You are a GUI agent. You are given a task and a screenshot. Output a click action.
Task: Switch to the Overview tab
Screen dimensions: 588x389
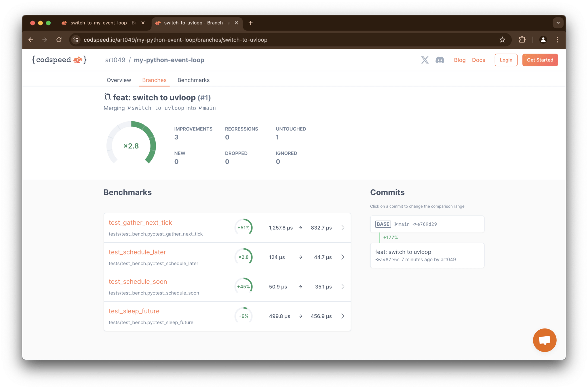pyautogui.click(x=119, y=80)
